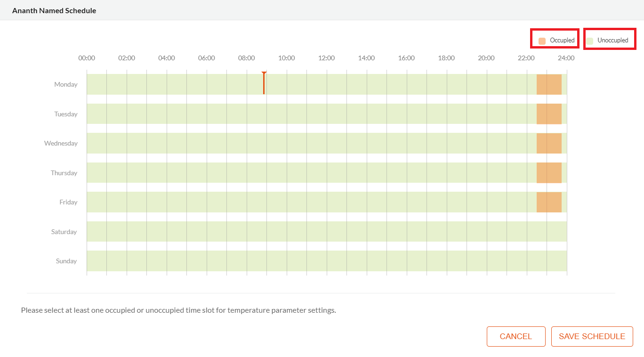Click the occupied orange block on Friday

click(549, 202)
